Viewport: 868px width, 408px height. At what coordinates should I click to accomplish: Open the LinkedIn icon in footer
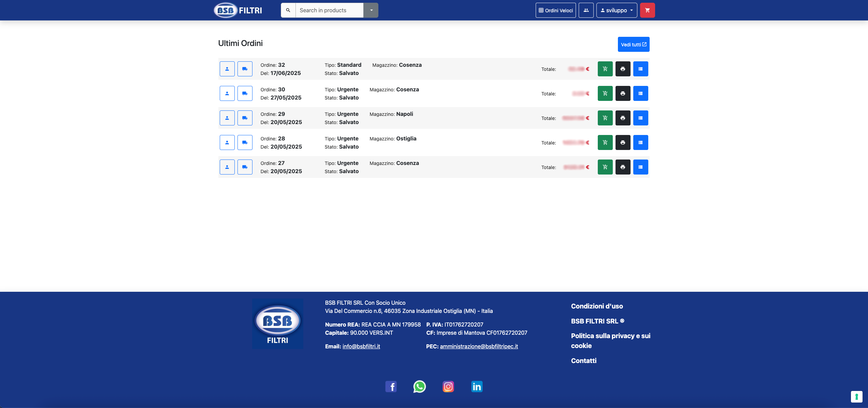click(x=477, y=387)
